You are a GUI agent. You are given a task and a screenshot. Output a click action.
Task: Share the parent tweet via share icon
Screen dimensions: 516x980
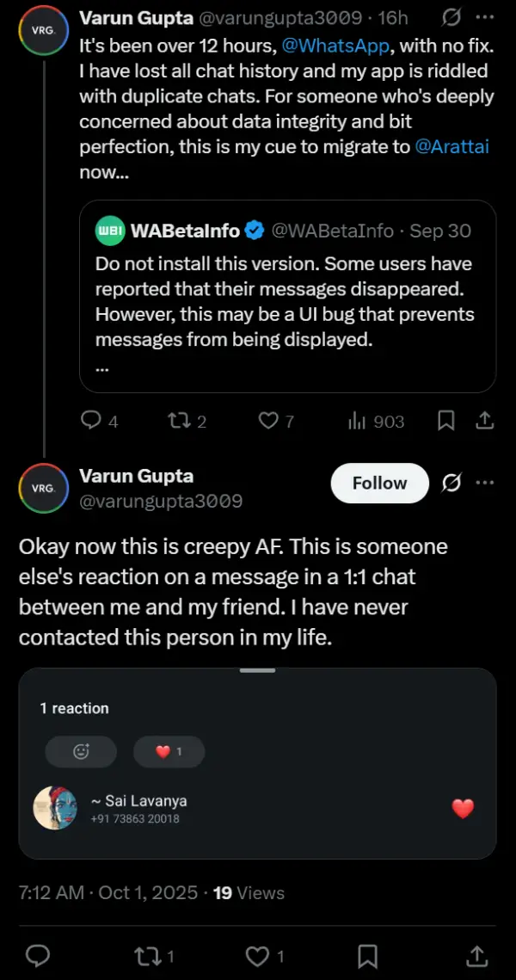point(484,421)
